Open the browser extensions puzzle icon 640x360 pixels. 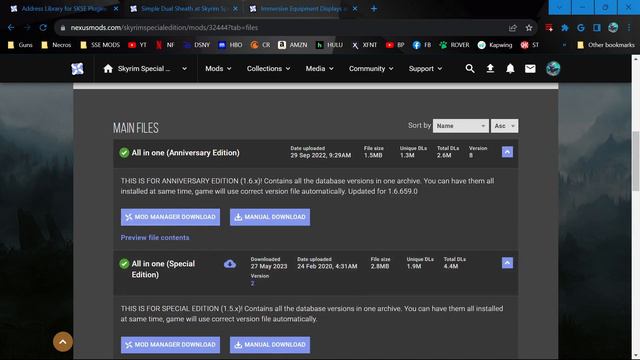click(x=565, y=28)
